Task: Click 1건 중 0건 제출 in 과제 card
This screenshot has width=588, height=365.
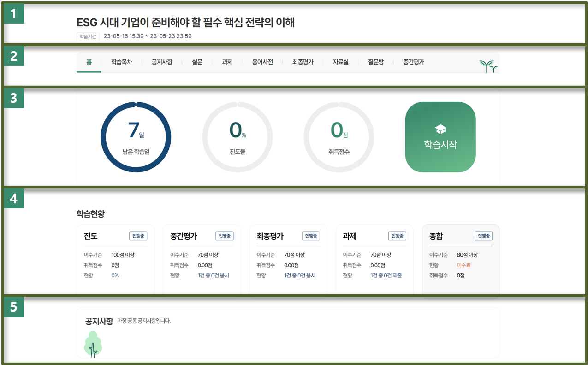Action: coord(386,276)
